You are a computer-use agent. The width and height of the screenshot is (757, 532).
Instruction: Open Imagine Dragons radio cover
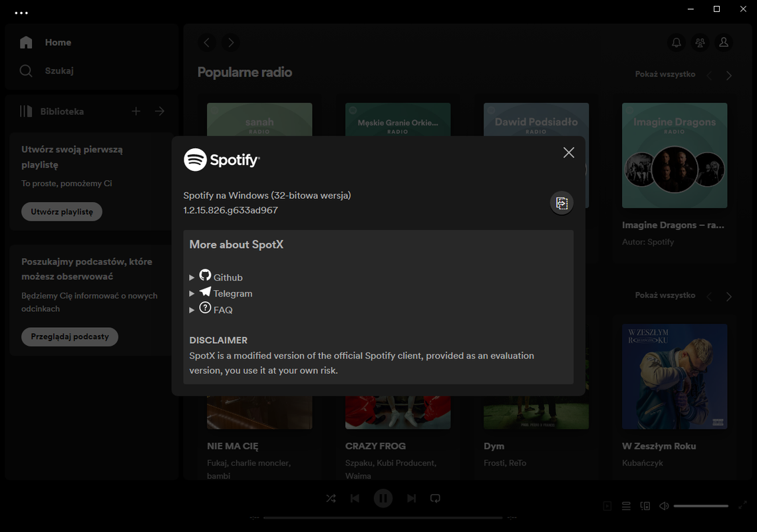point(675,156)
